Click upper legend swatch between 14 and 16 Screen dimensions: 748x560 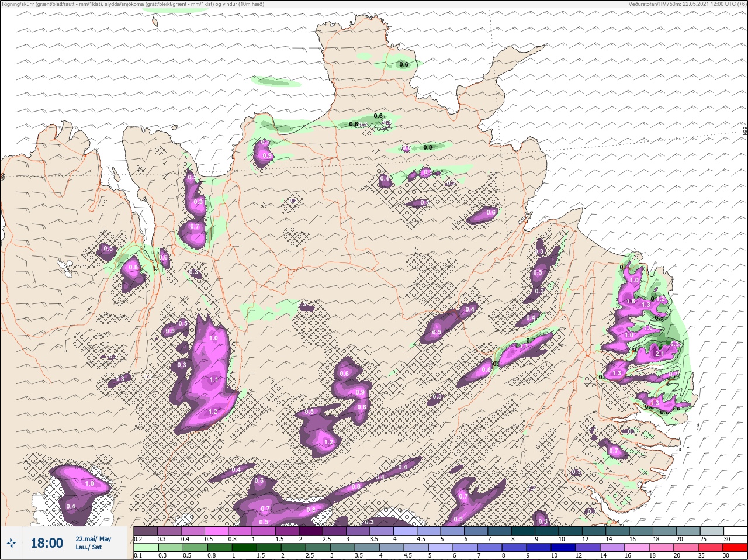618,531
